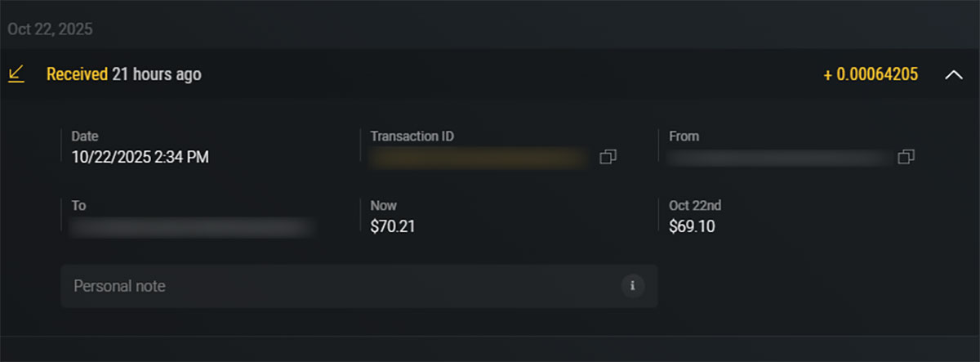Click the Oct 22nd price label
The image size is (980, 362).
(x=693, y=205)
